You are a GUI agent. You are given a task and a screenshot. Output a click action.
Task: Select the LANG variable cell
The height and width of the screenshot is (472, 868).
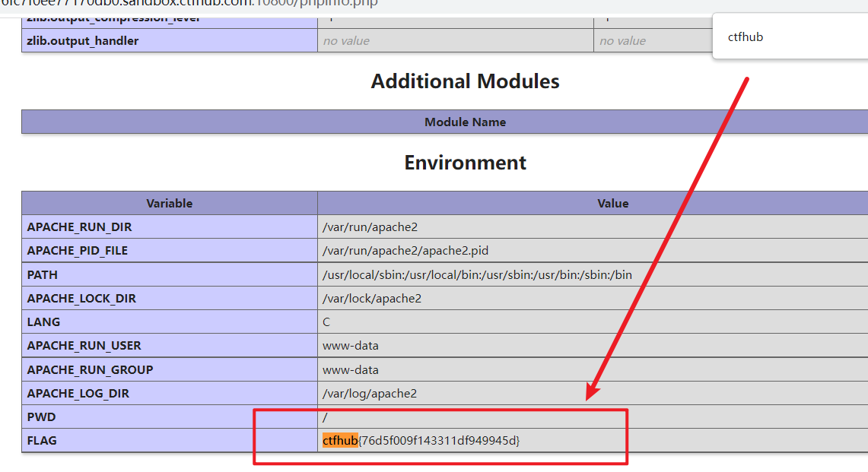pyautogui.click(x=170, y=322)
